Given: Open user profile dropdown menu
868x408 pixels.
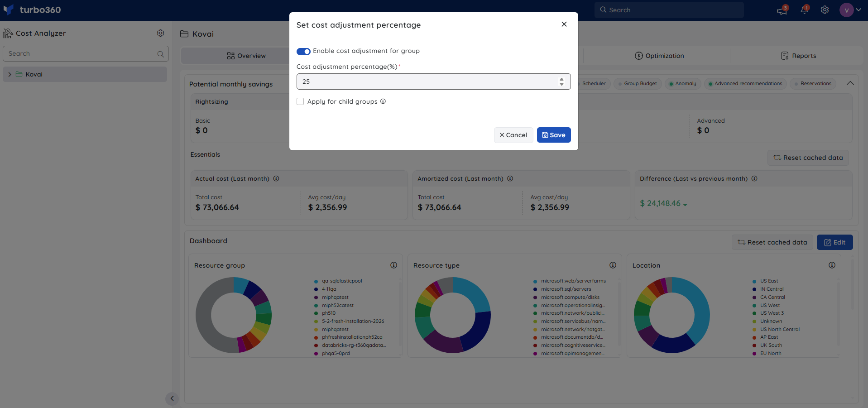Looking at the screenshot, I should (x=850, y=10).
